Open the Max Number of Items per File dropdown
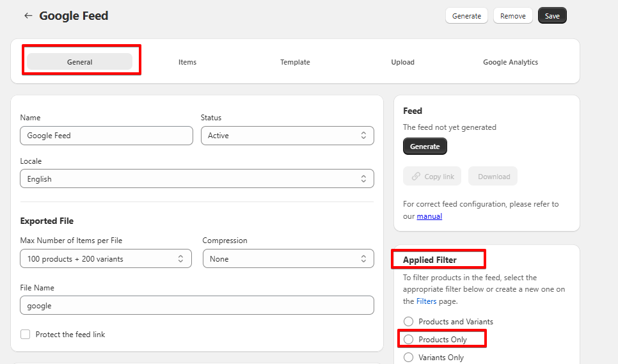This screenshot has height=364, width=618. [106, 259]
